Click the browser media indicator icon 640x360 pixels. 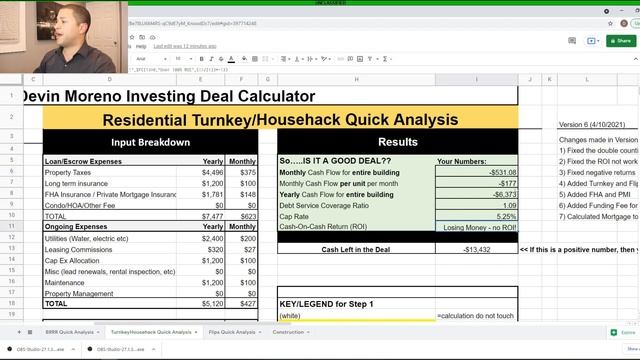click(x=607, y=11)
